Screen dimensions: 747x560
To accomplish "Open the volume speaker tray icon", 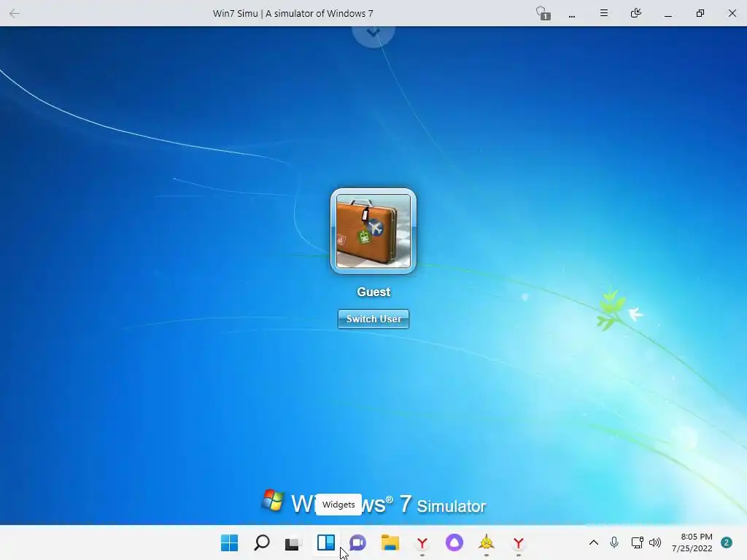I will click(x=655, y=542).
